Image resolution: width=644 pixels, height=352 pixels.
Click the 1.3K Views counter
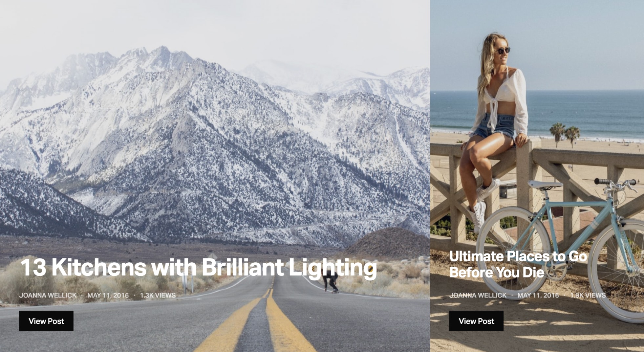click(x=158, y=295)
